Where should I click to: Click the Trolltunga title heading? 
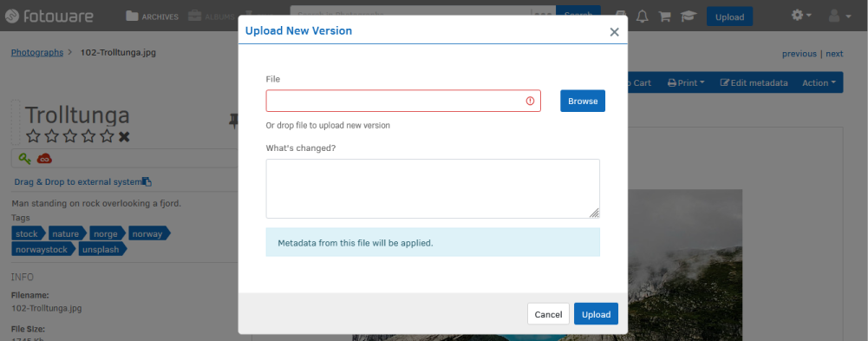[x=77, y=115]
